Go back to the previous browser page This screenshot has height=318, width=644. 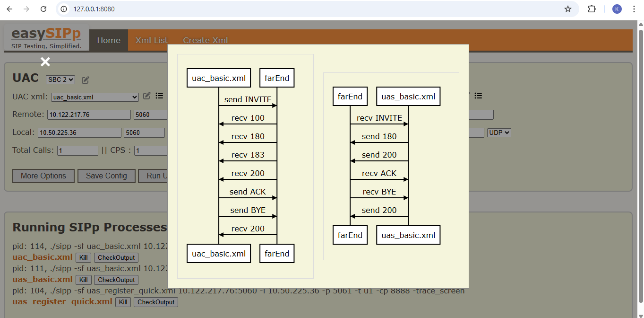coord(9,9)
